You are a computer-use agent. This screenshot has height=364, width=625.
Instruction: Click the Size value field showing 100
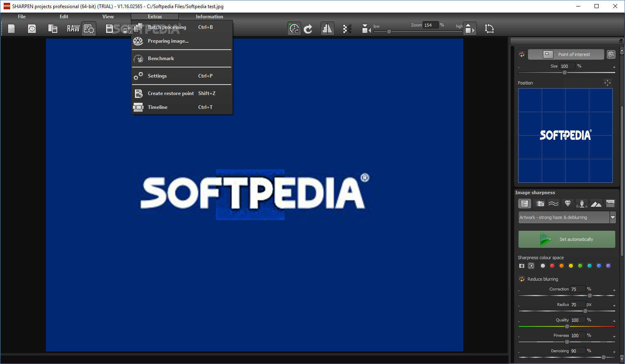pyautogui.click(x=567, y=66)
